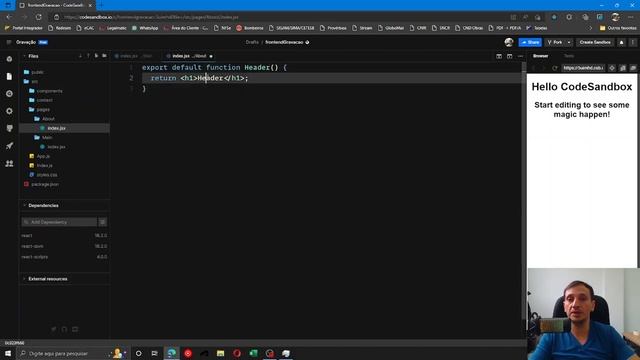Open the editor more options ellipsis
640x360 pixels.
[x=520, y=56]
